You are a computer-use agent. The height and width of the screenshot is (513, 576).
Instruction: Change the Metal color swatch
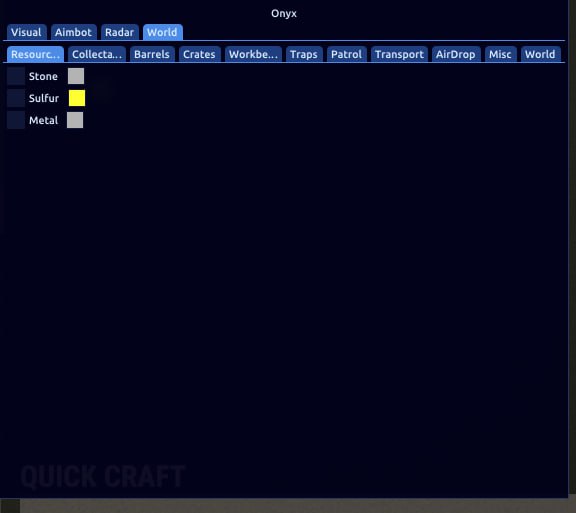(x=75, y=120)
